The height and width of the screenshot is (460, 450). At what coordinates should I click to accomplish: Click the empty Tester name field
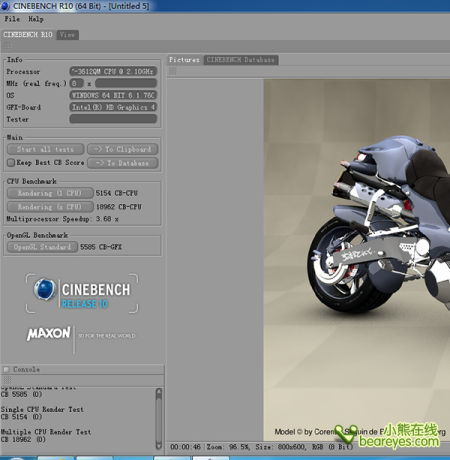(113, 119)
